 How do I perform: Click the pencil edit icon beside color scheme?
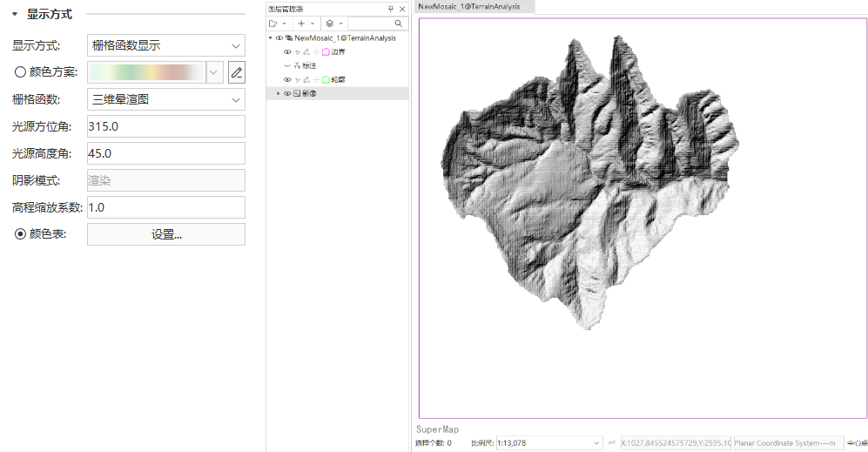click(236, 72)
